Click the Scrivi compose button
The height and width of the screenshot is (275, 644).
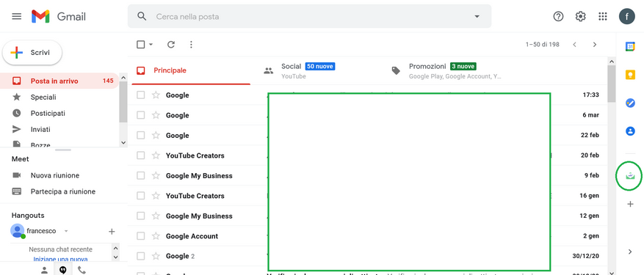[x=32, y=53]
